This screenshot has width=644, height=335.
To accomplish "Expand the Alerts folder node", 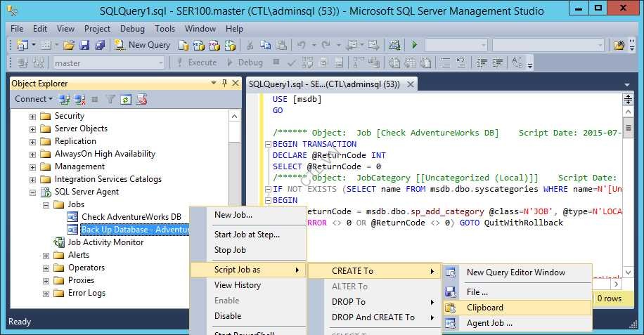I will 46,255.
